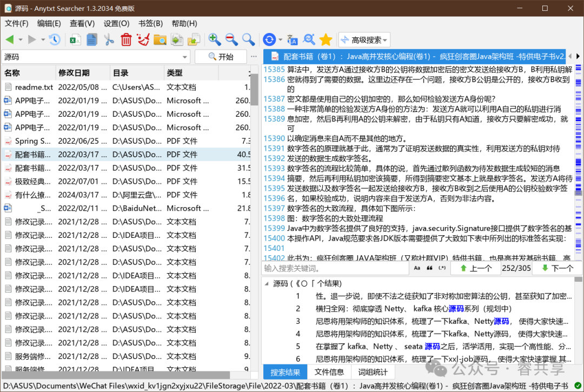
Task: Click the translate language icon
Action: pyautogui.click(x=293, y=39)
